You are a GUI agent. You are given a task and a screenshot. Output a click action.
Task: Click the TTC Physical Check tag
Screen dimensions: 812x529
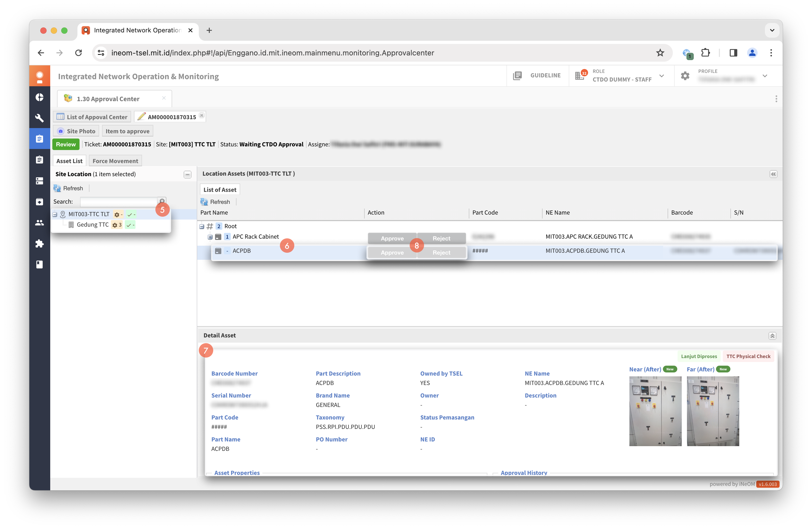click(x=748, y=356)
